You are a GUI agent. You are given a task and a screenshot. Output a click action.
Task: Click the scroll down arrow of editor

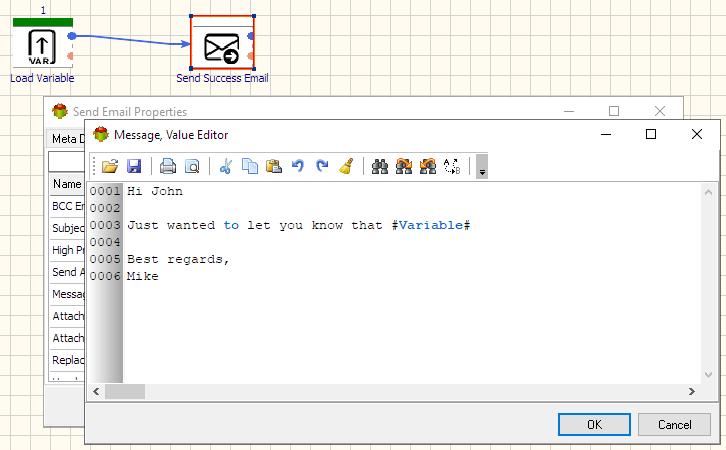click(x=708, y=375)
